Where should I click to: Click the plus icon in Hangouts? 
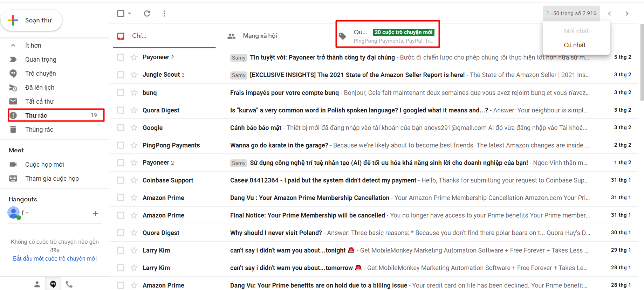click(x=95, y=213)
